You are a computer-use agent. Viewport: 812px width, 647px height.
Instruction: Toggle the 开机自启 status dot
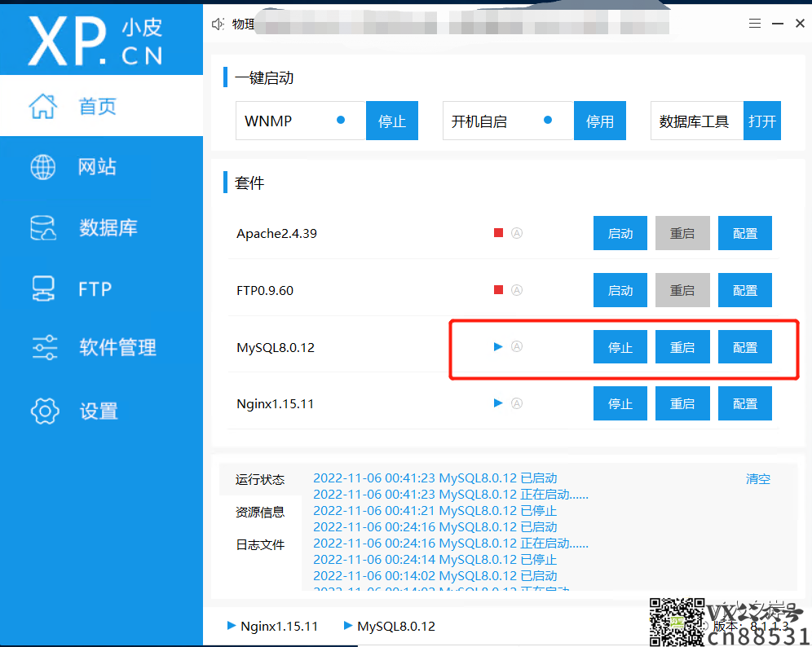[x=548, y=120]
